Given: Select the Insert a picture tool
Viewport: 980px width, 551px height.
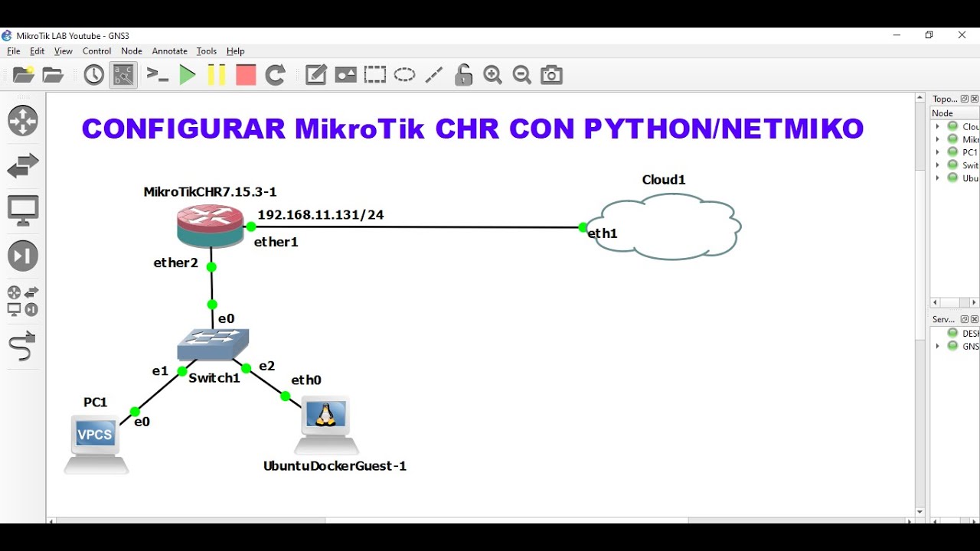Looking at the screenshot, I should 345,75.
